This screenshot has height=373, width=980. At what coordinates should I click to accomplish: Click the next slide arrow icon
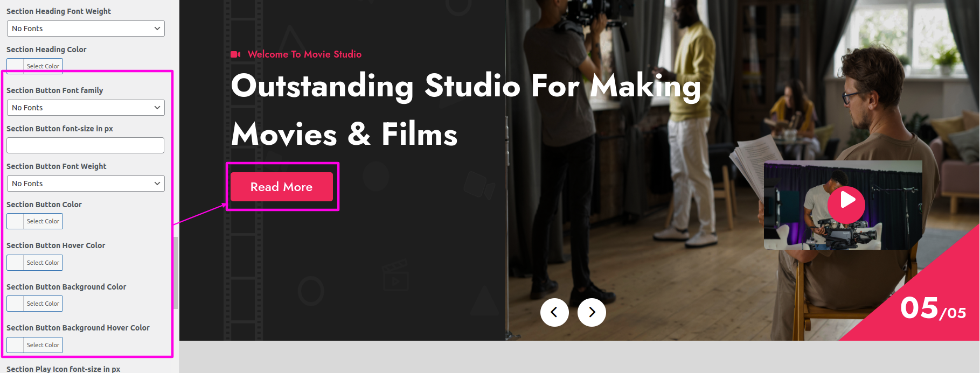pyautogui.click(x=592, y=312)
